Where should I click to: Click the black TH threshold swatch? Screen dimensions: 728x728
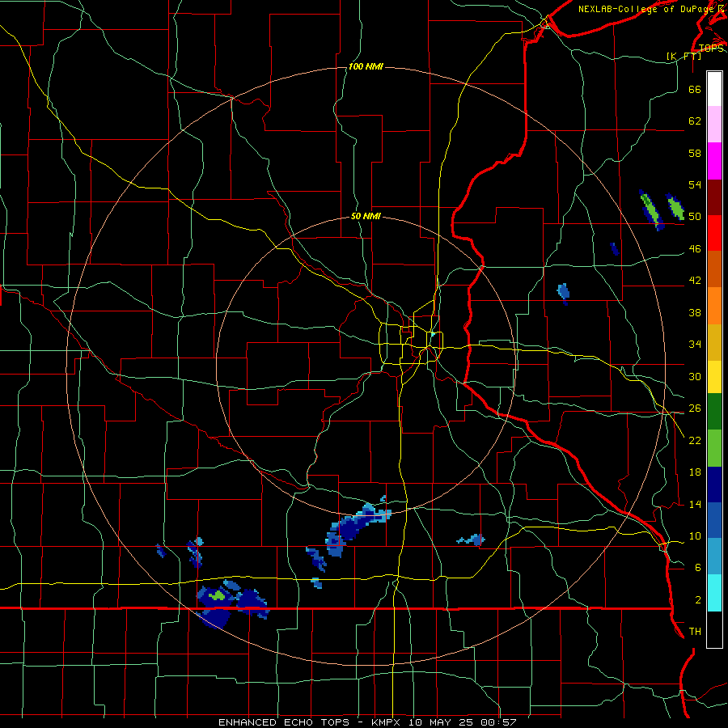click(714, 629)
